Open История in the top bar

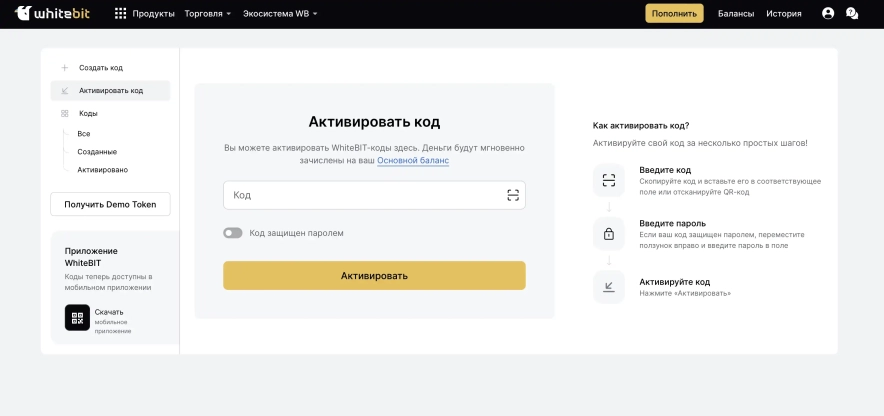click(x=784, y=14)
